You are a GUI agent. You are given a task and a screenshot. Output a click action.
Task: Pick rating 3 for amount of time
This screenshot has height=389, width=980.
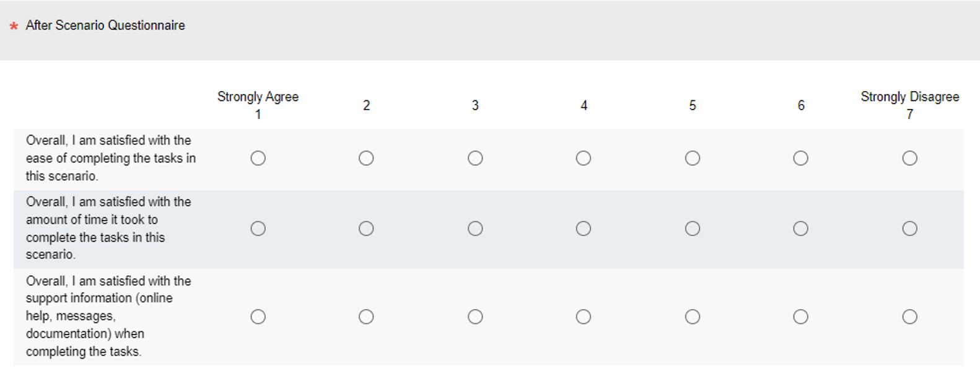tap(475, 229)
